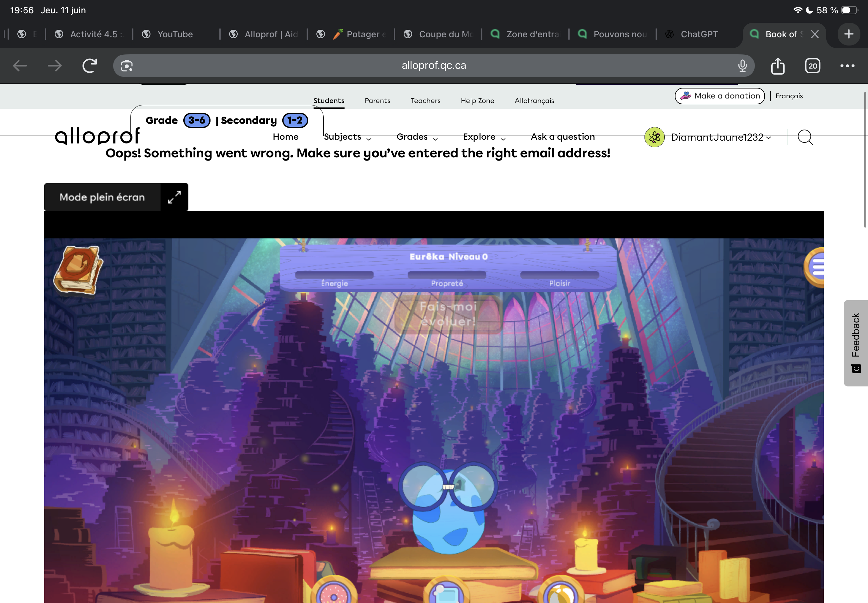Open Ask a question link

(x=563, y=137)
